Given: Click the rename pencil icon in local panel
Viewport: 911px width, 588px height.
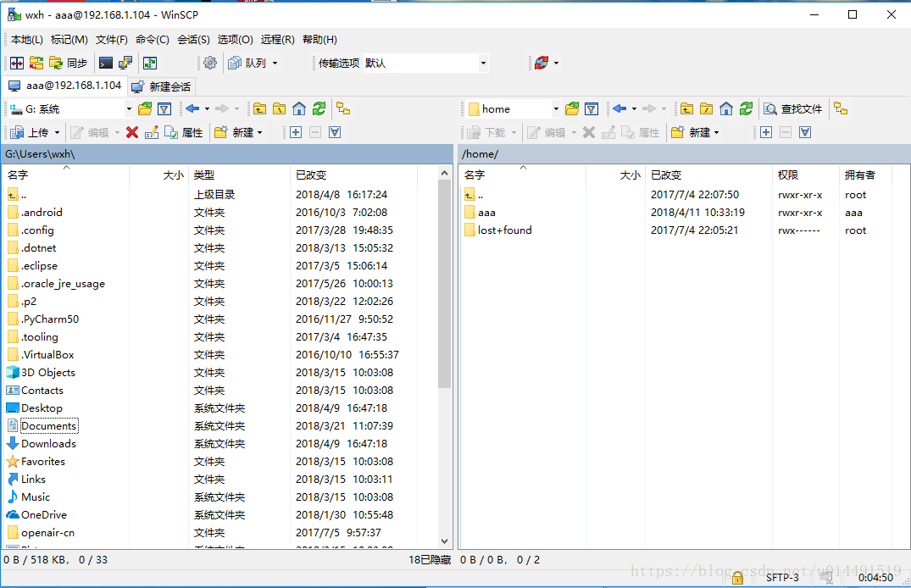Looking at the screenshot, I should 152,132.
